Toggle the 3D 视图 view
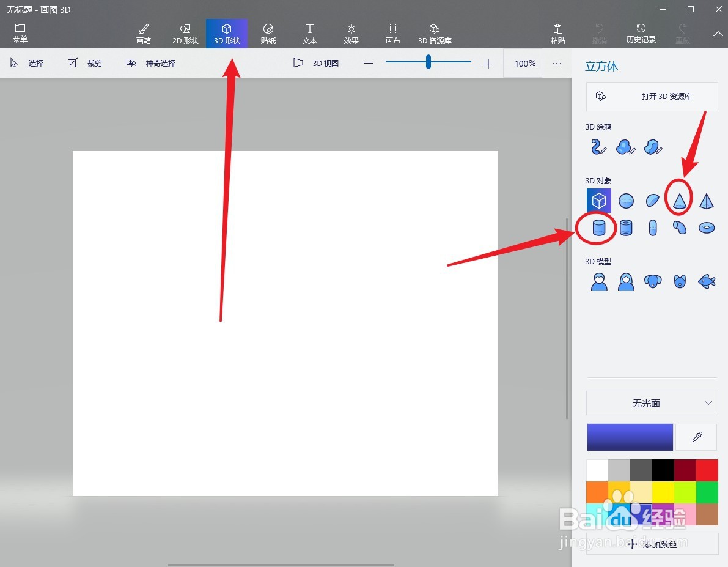Image resolution: width=728 pixels, height=567 pixels. (316, 63)
